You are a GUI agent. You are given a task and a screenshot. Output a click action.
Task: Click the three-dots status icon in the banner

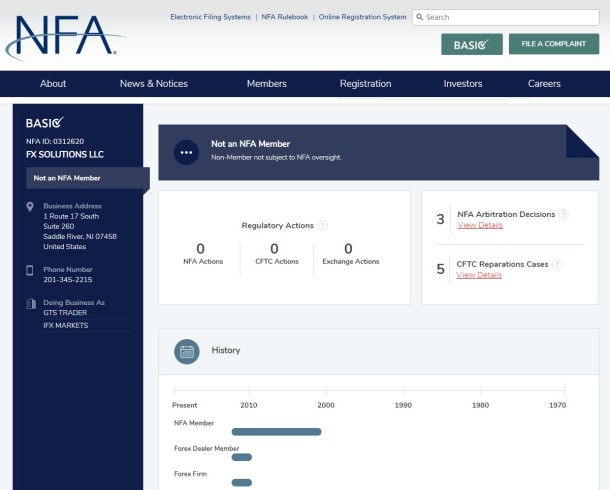(x=186, y=152)
